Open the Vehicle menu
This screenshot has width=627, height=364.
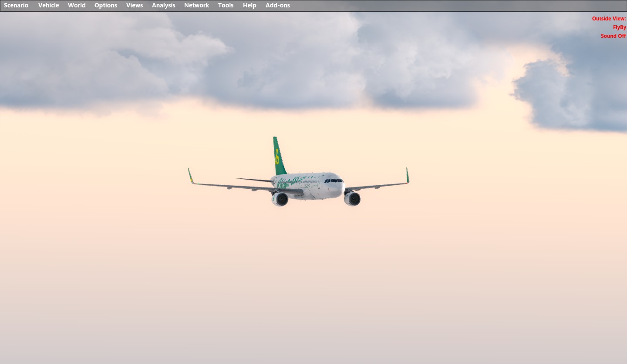48,6
